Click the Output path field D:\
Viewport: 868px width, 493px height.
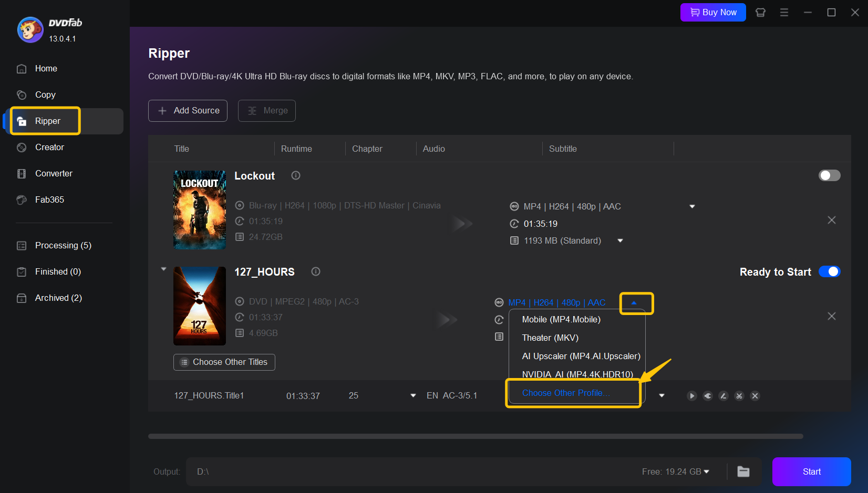click(410, 471)
